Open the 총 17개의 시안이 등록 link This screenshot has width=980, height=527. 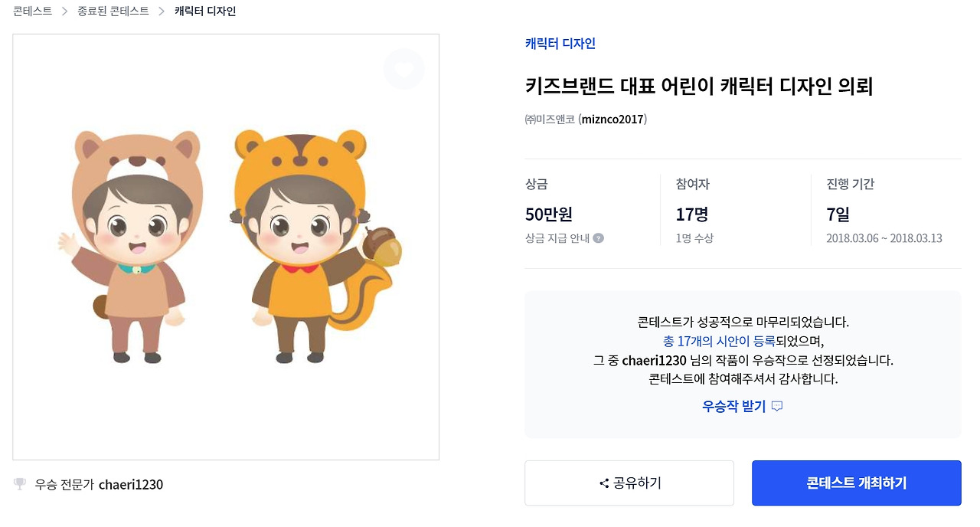(719, 341)
